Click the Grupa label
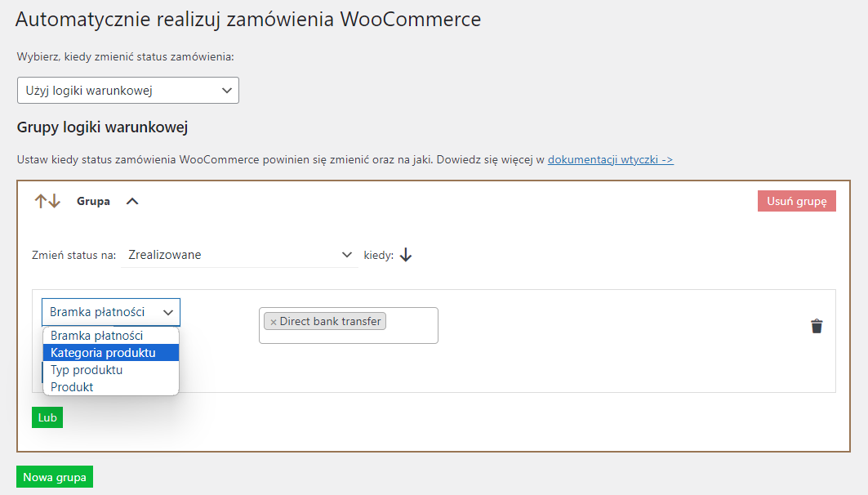 [93, 201]
